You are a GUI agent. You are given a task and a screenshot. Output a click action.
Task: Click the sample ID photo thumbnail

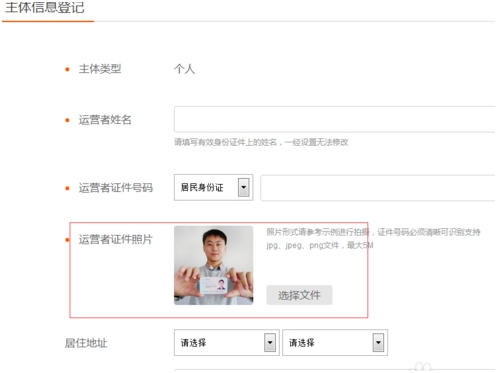pos(214,265)
